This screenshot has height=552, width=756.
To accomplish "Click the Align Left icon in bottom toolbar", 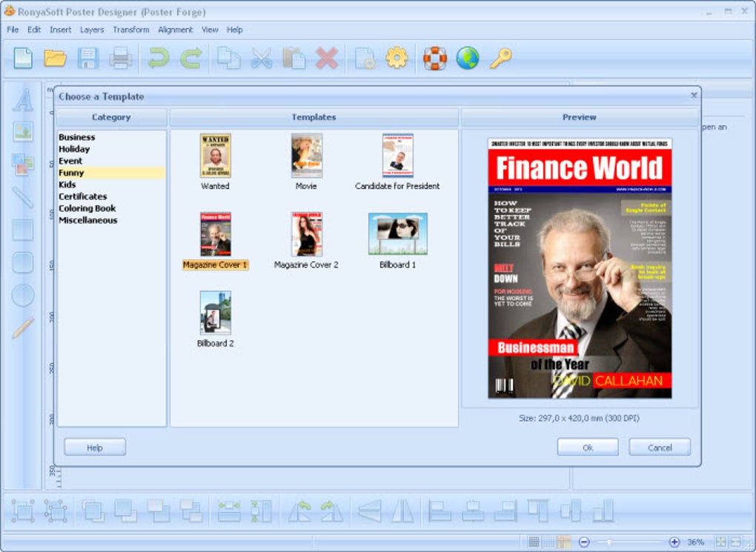I will 440,511.
